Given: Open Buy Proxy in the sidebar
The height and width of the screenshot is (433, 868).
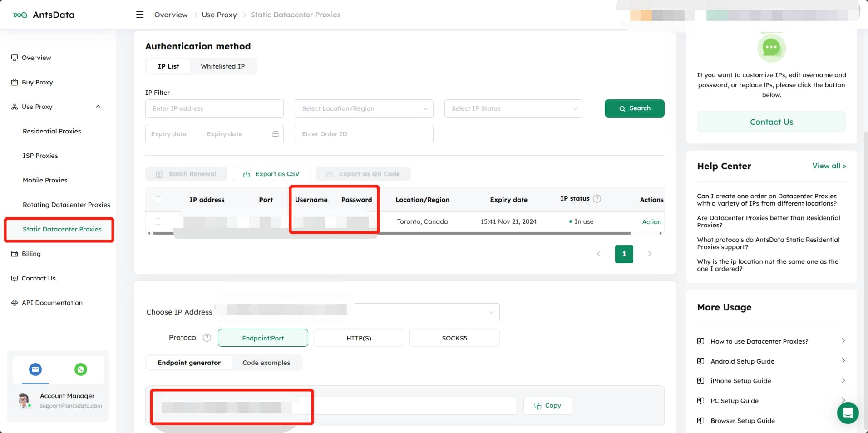Looking at the screenshot, I should (37, 82).
